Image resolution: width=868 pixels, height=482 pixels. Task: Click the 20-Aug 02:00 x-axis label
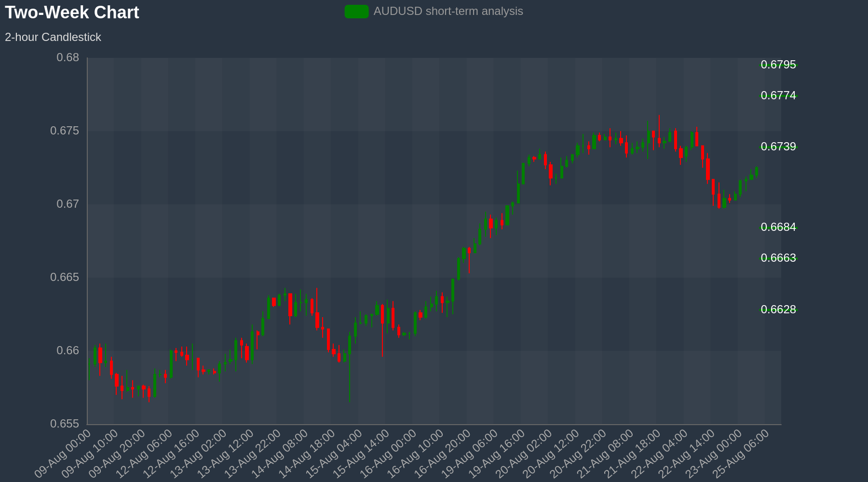[x=524, y=454]
